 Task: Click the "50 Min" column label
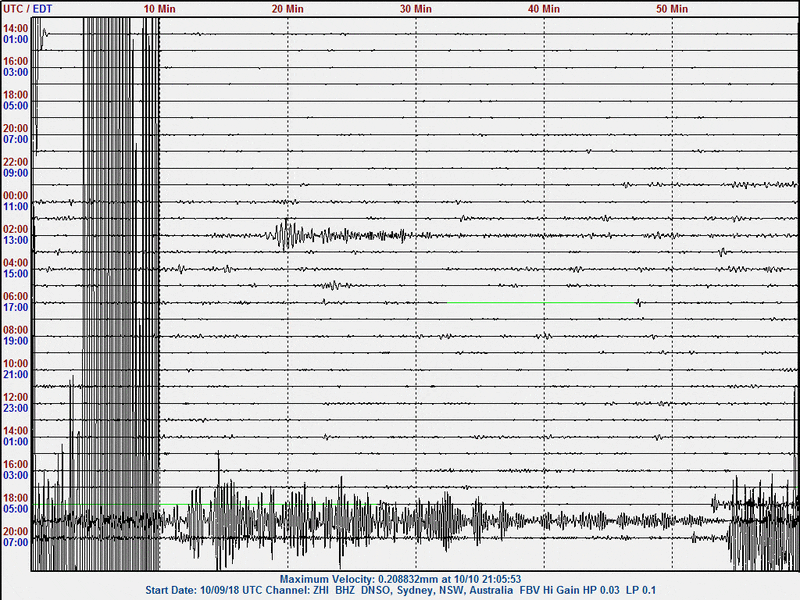(x=672, y=9)
